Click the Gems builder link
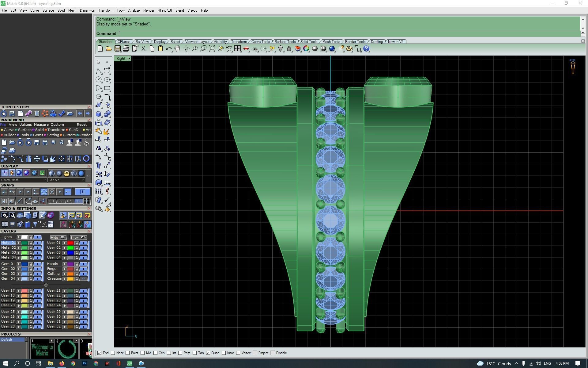588x368 pixels. pyautogui.click(x=38, y=135)
